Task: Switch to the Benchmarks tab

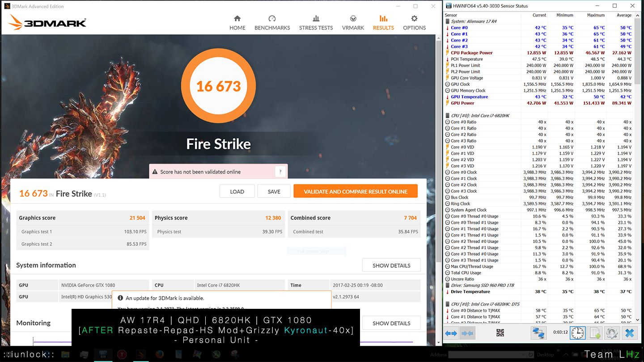Action: click(272, 22)
